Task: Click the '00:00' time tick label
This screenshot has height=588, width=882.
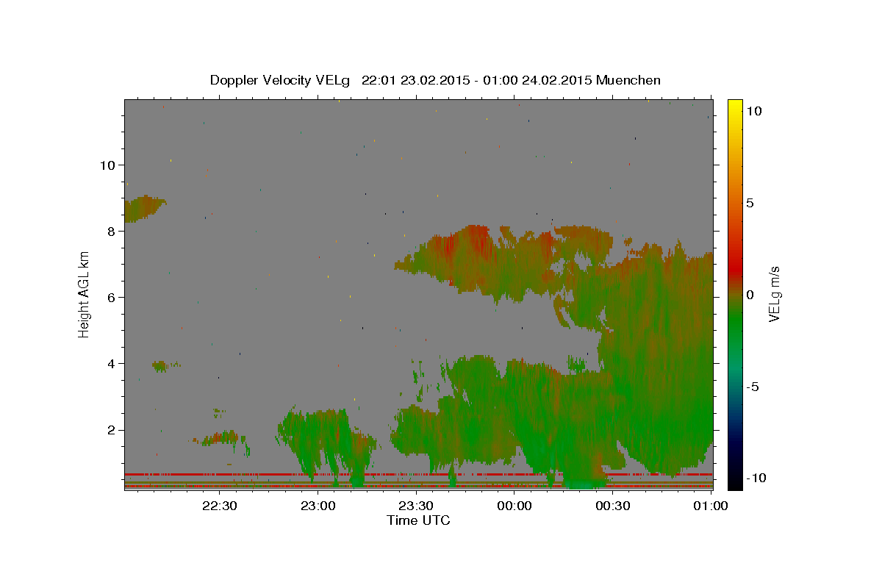Action: pos(514,506)
